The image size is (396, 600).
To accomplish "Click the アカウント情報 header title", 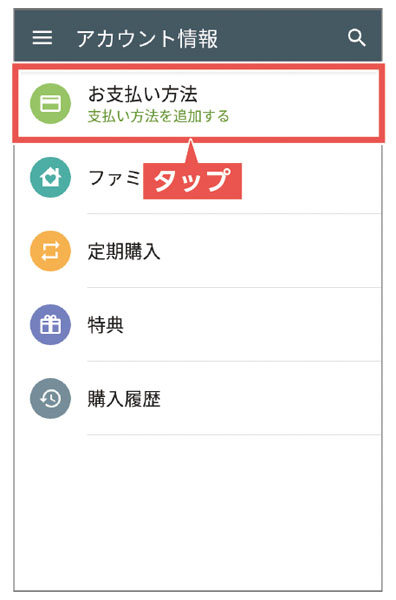I will click(147, 38).
